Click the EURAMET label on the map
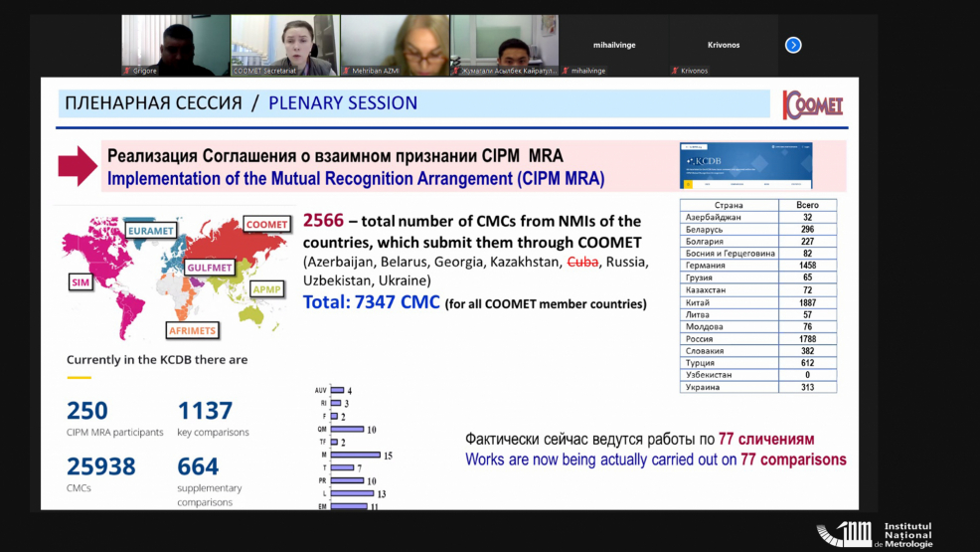980x552 pixels. tap(151, 231)
